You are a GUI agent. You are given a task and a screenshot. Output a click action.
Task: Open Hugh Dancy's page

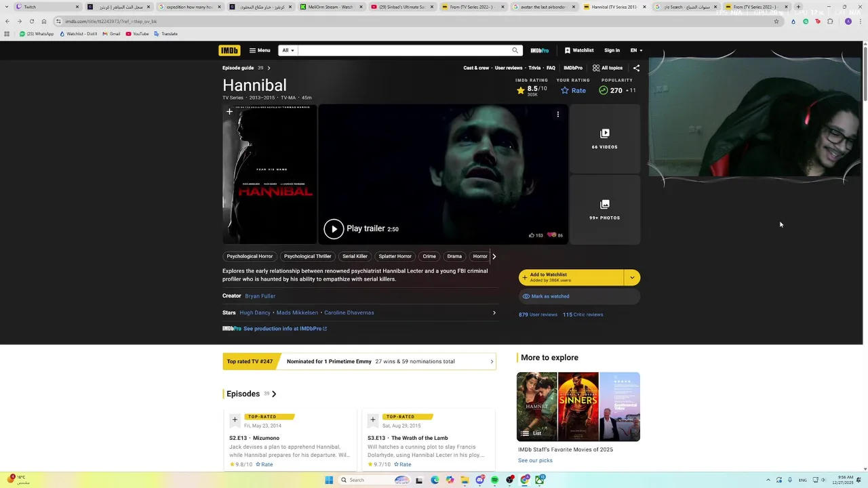point(255,312)
